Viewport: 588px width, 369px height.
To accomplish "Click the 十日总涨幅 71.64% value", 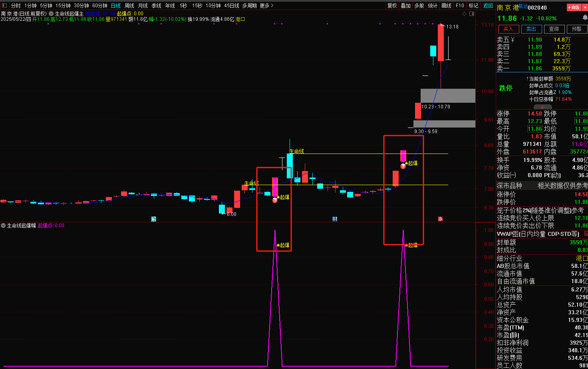I will (563, 99).
